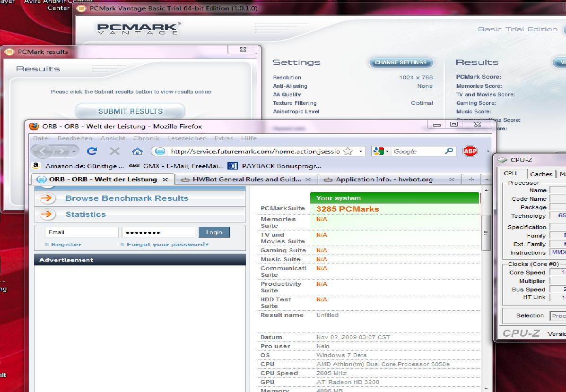The height and width of the screenshot is (392, 566).
Task: Bookmark this page with the star icon
Action: tap(348, 151)
